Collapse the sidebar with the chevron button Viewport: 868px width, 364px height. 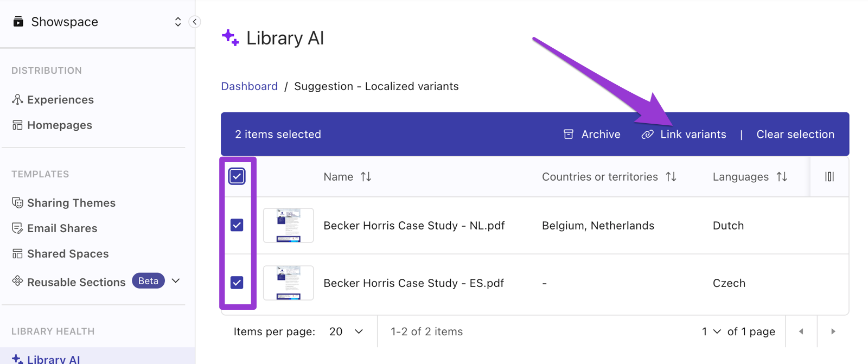(x=195, y=22)
